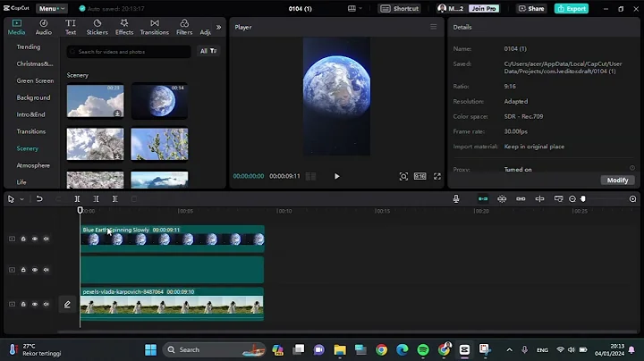Open the Filters tab
The height and width of the screenshot is (361, 644).
click(184, 27)
